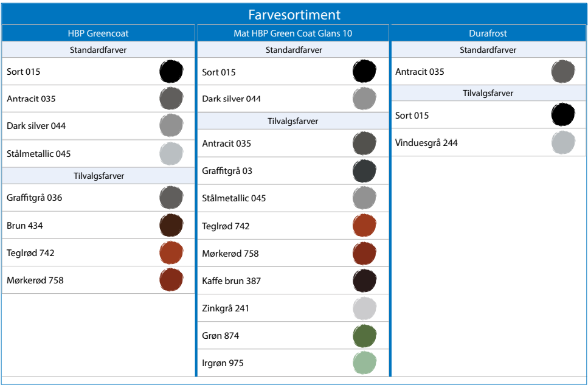Pick the Dark silver 044 swatch under HBP Greencoat
Image resolution: width=588 pixels, height=385 pixels.
[x=171, y=126]
